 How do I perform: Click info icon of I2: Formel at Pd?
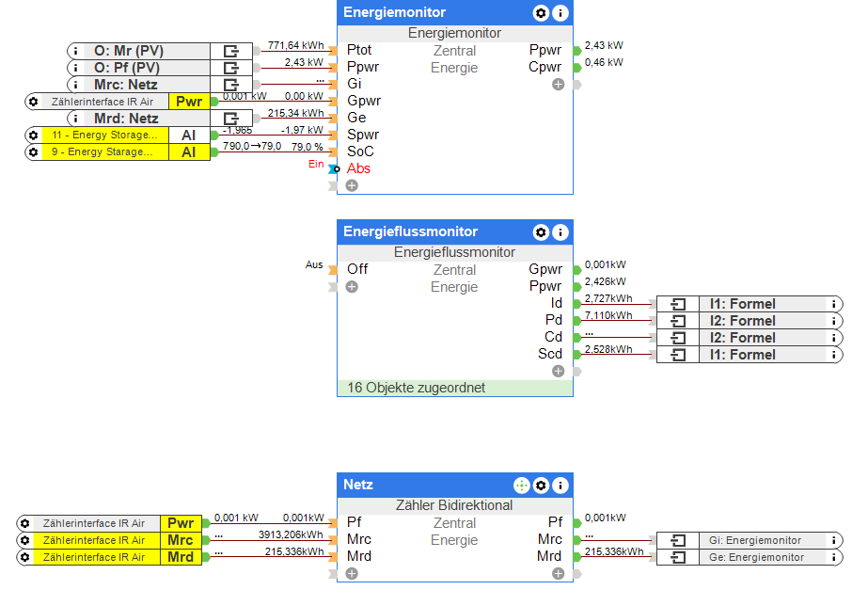coord(833,321)
